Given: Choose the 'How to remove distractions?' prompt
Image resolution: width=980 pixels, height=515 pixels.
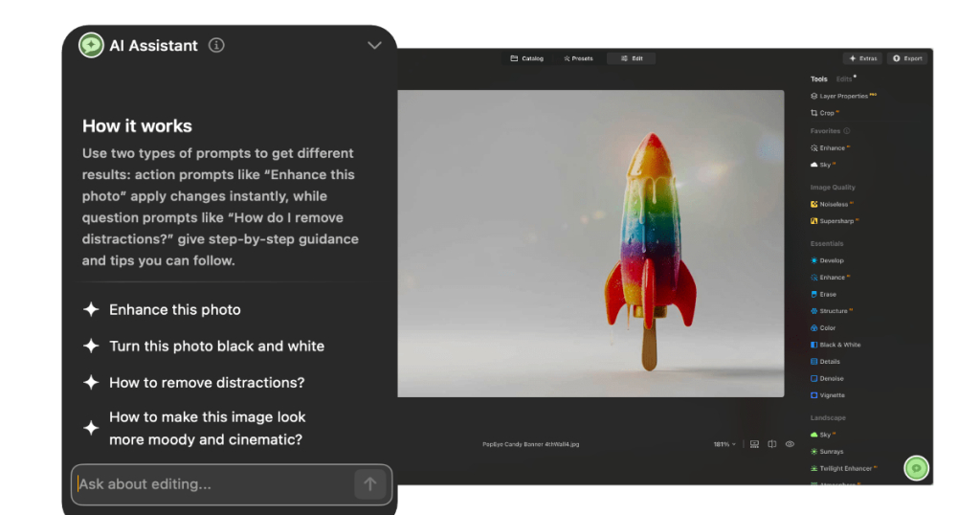Looking at the screenshot, I should pos(193,382).
